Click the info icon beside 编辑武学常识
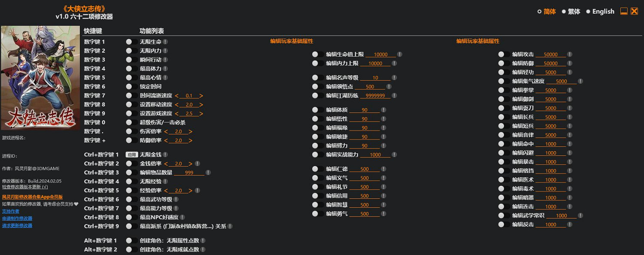 [580, 216]
